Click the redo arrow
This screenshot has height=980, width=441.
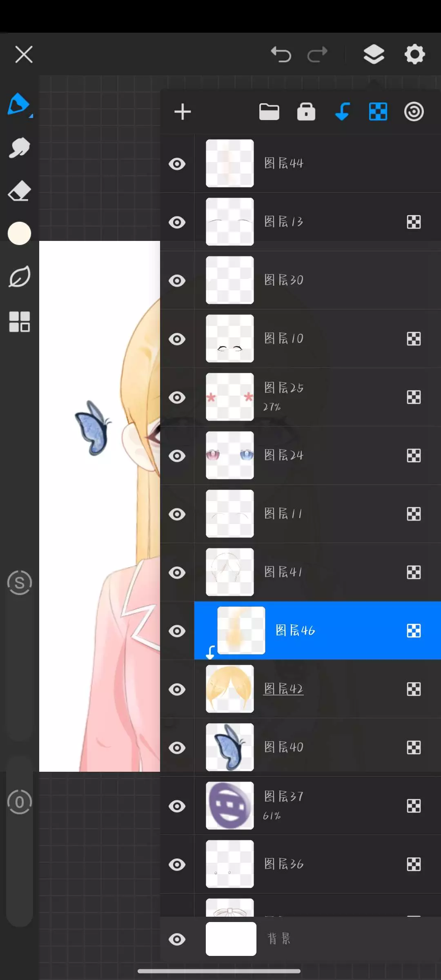pos(317,54)
